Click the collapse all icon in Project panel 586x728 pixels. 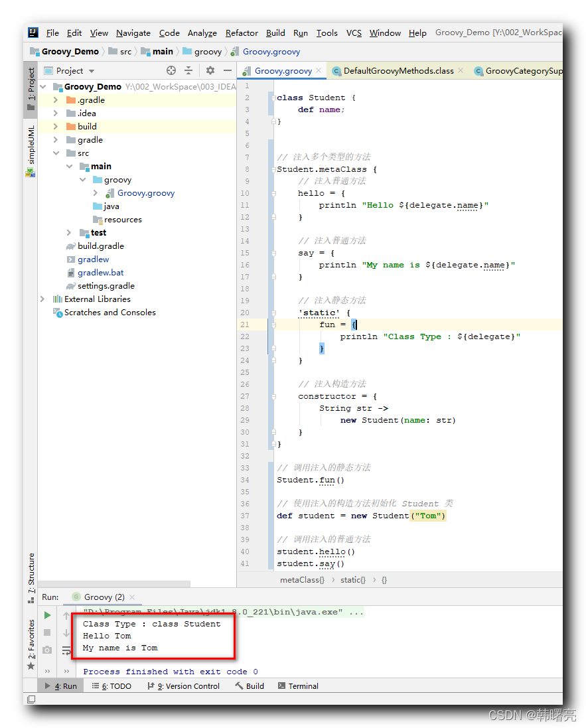(x=188, y=70)
